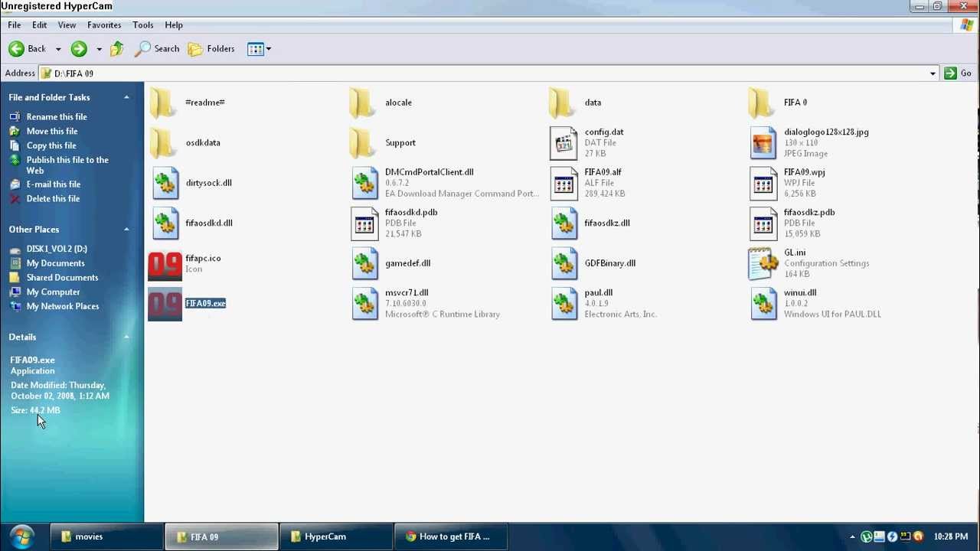Select the GDFBinary.dll file icon

click(x=564, y=263)
